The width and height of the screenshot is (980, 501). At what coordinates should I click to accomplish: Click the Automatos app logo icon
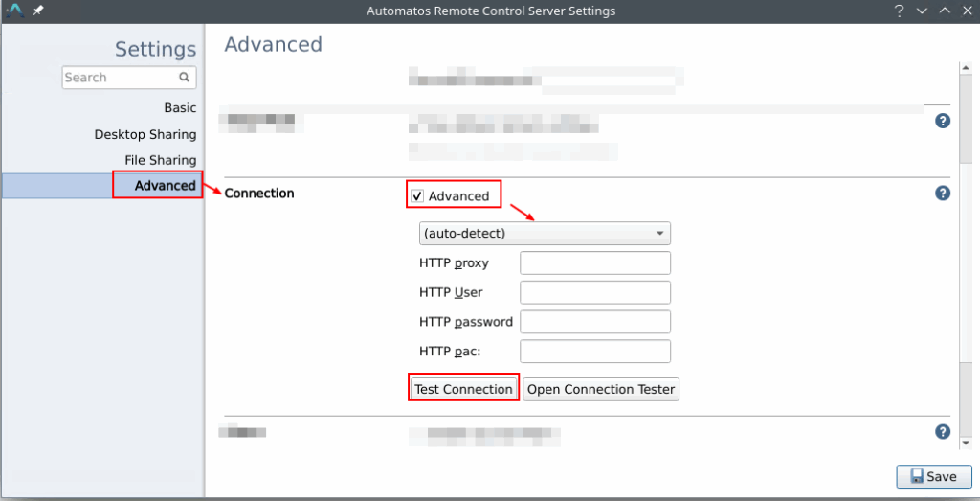13,11
